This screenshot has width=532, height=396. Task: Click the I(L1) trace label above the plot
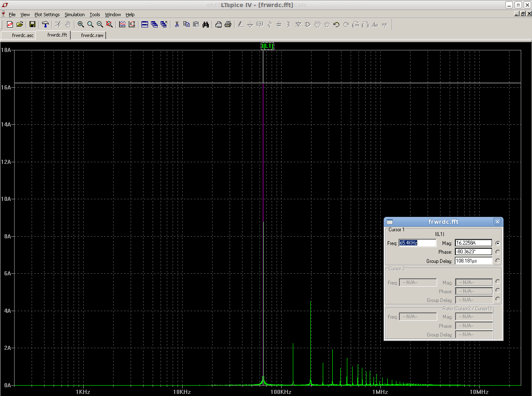point(267,46)
